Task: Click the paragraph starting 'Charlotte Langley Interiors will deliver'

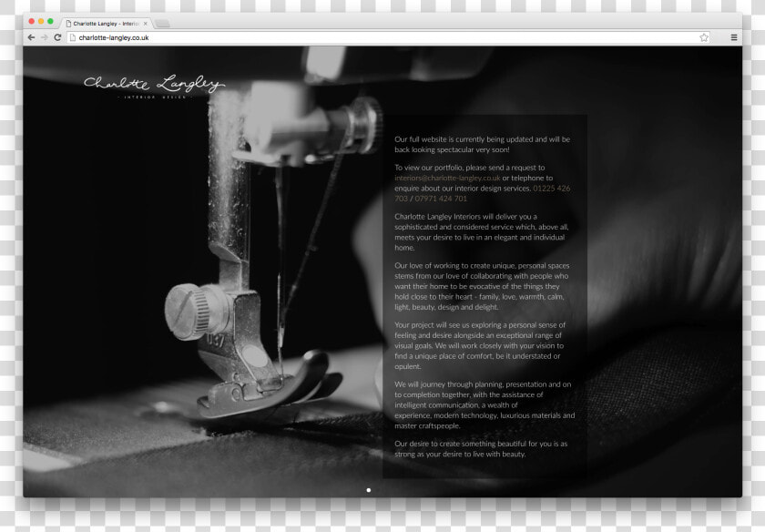Action: coord(482,232)
